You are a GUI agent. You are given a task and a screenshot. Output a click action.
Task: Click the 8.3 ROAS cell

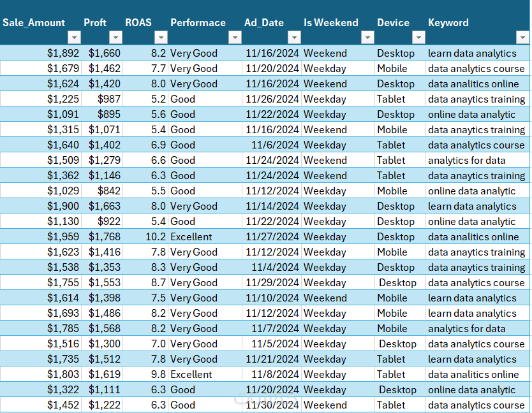(145, 267)
